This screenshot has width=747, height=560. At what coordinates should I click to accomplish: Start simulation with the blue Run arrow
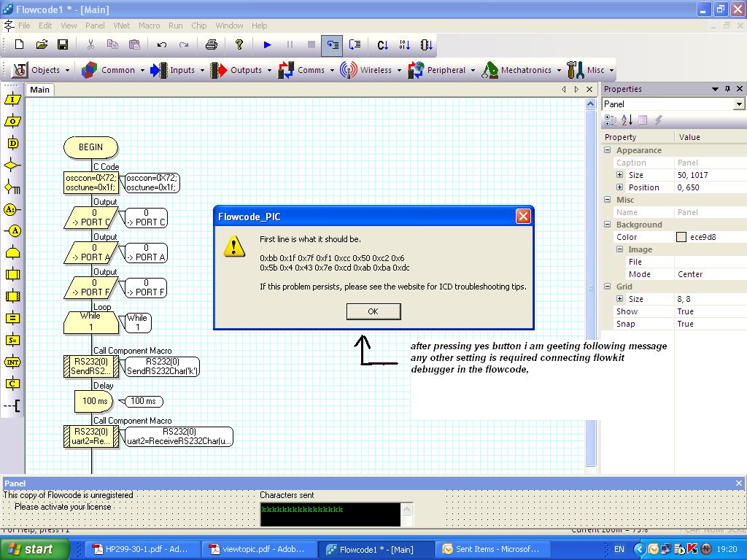pos(267,44)
